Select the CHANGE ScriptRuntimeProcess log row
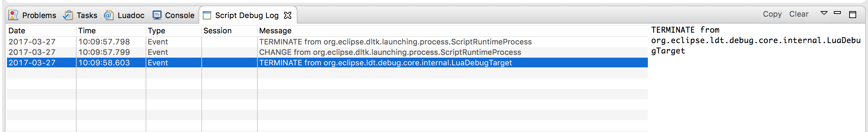 (x=327, y=52)
